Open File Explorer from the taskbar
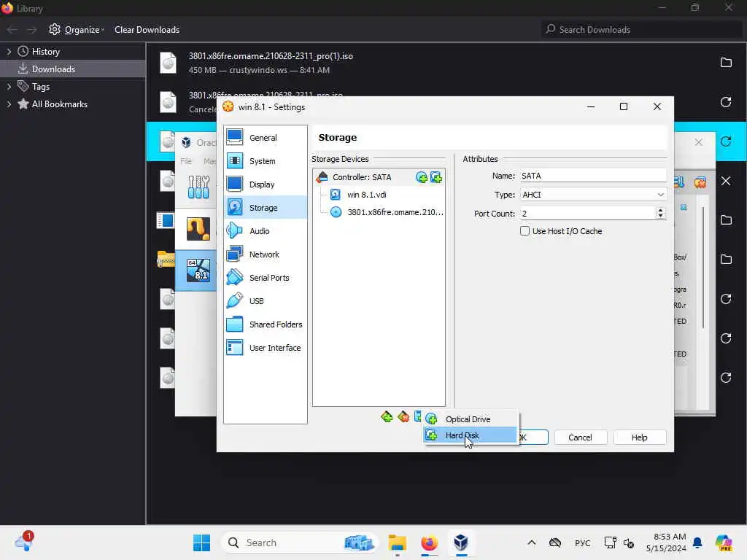The width and height of the screenshot is (747, 560). click(397, 542)
